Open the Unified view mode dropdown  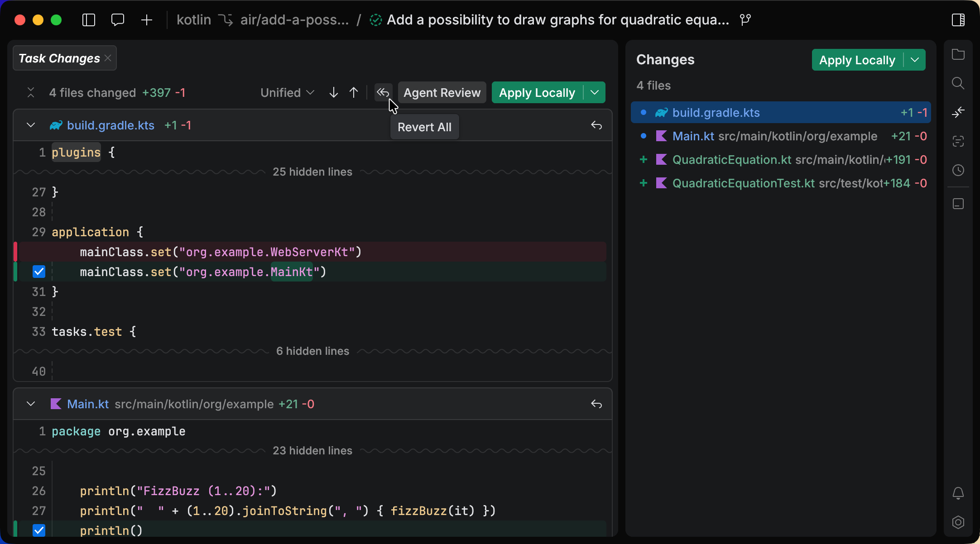tap(287, 93)
